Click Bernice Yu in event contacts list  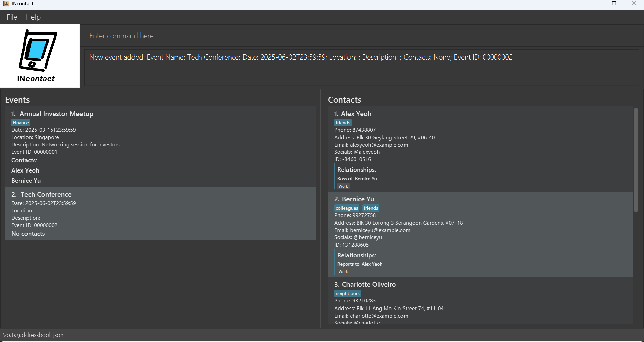[26, 181]
